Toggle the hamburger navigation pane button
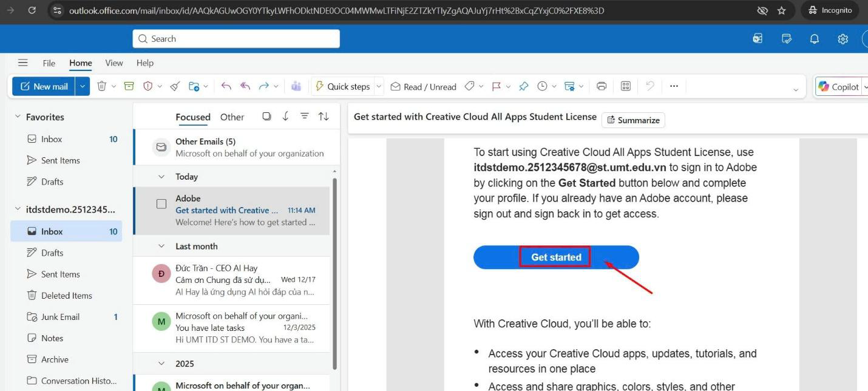This screenshot has width=868, height=391. (23, 63)
